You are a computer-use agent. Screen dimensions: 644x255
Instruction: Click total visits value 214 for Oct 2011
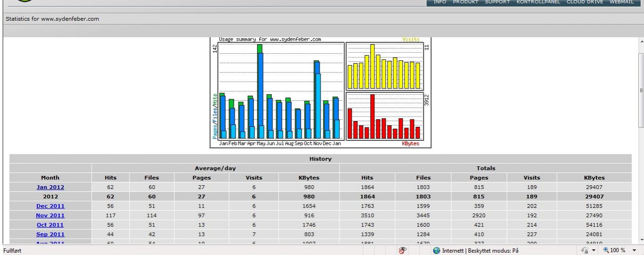point(532,225)
